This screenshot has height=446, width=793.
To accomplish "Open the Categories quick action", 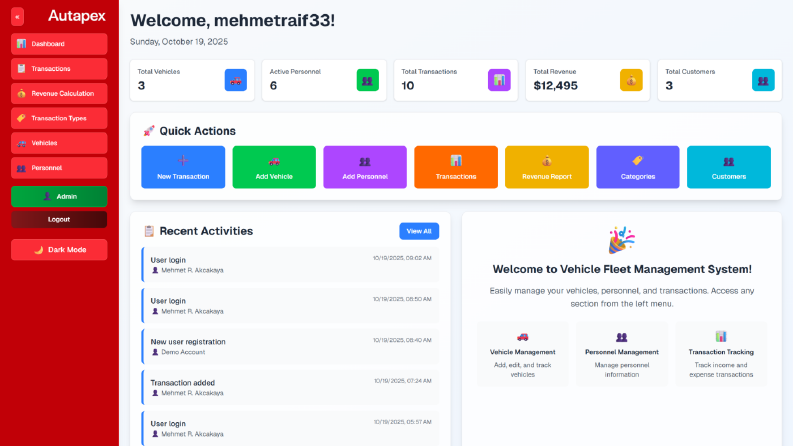I will 638,167.
